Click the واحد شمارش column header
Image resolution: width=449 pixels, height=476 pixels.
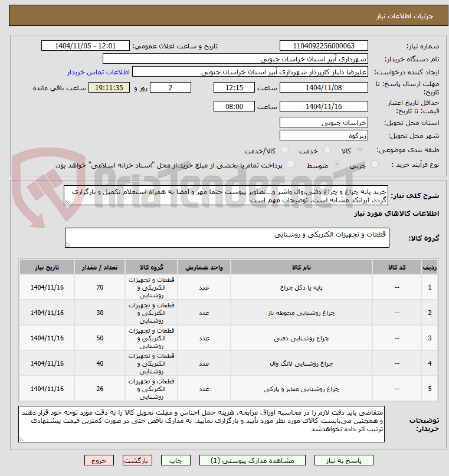pyautogui.click(x=204, y=267)
